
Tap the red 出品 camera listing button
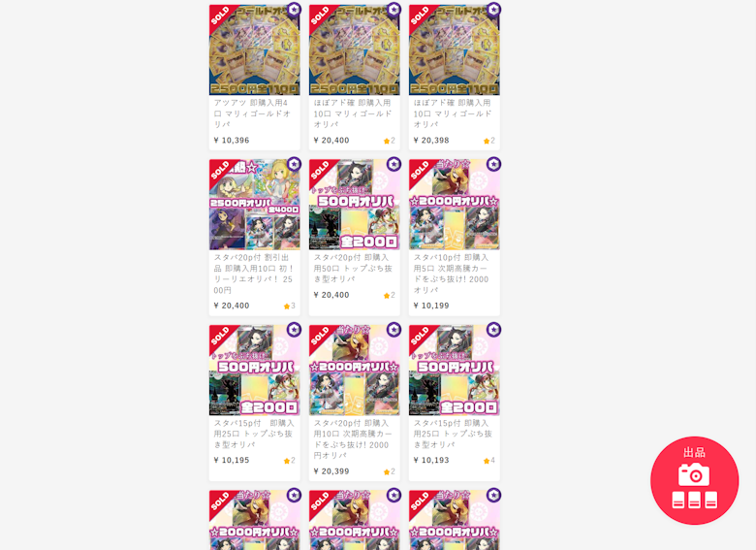(694, 480)
